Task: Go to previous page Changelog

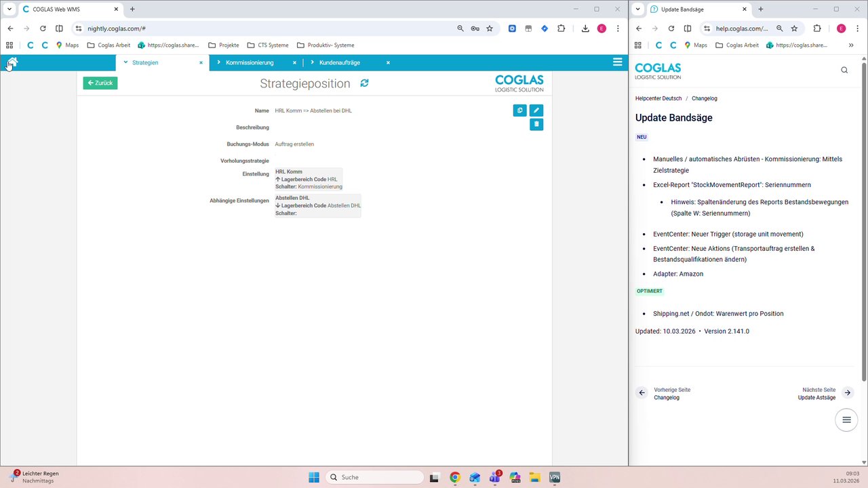Action: click(x=664, y=394)
